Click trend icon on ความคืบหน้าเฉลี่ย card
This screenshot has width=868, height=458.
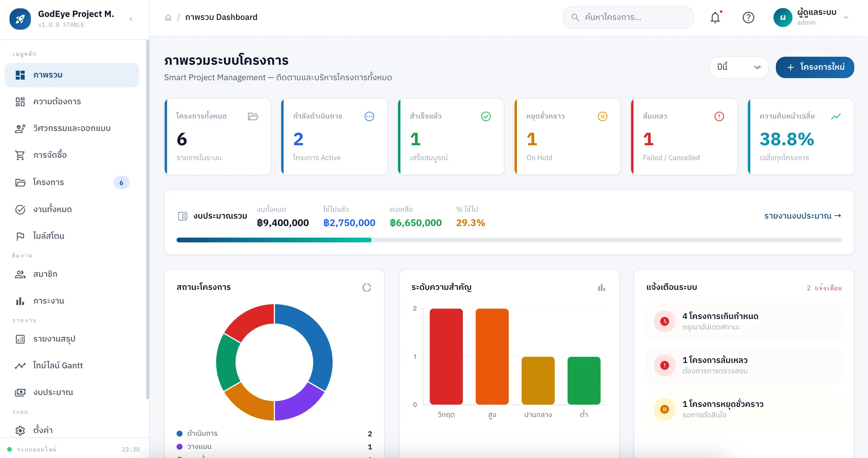point(836,116)
